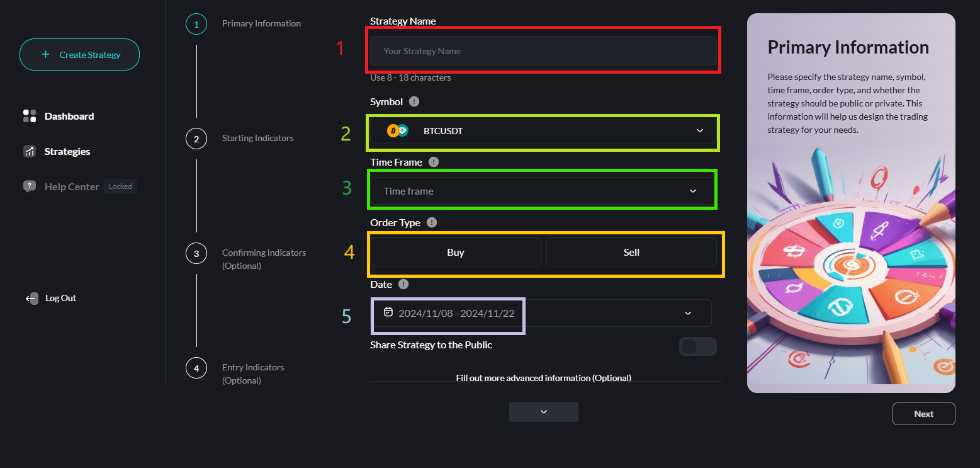The image size is (980, 468).
Task: Click the Order Type info icon
Action: tap(431, 222)
